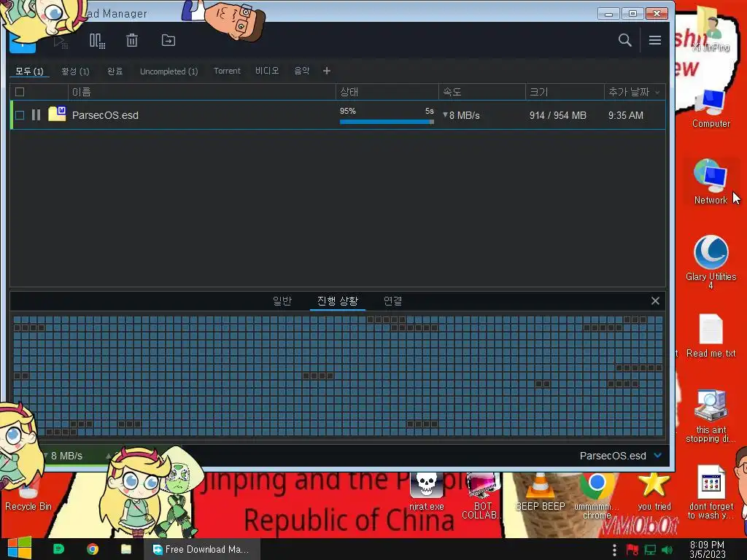The image size is (747, 560).
Task: Select the ParsecOS.esd file name
Action: 105,115
